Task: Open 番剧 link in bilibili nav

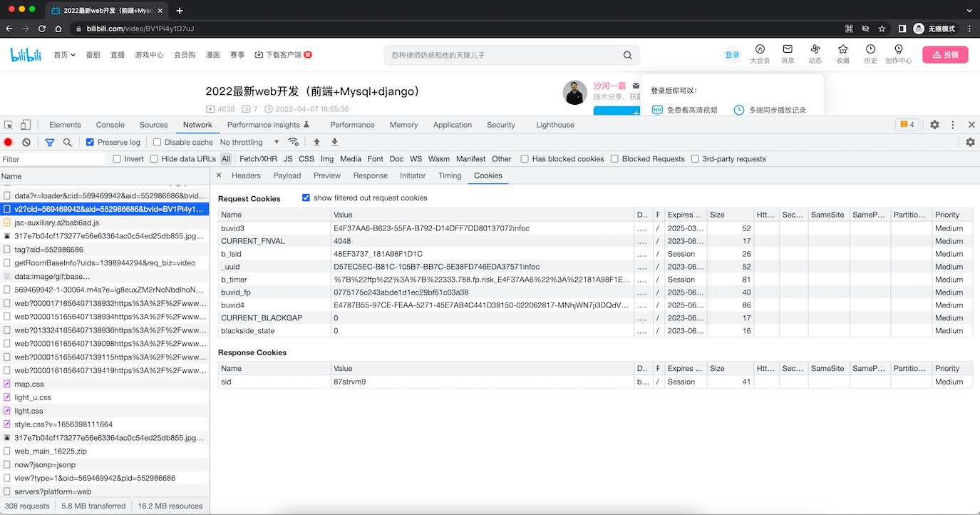Action: (93, 55)
